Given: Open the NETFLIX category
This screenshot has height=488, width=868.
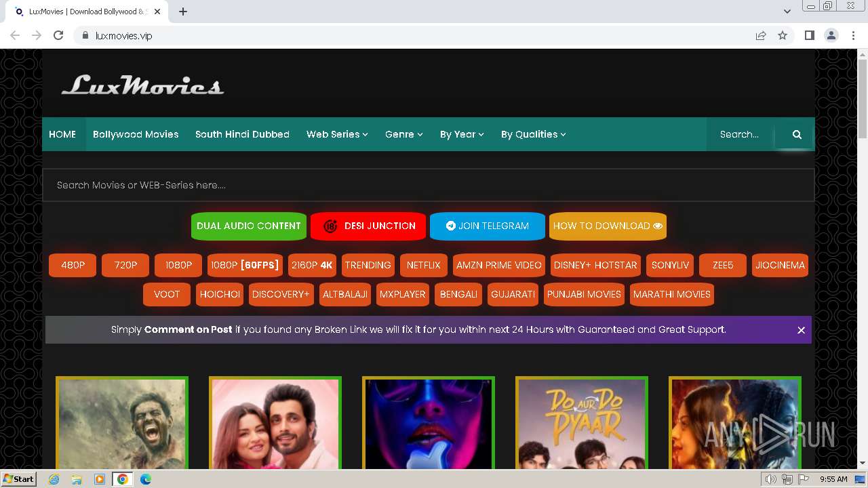Looking at the screenshot, I should pyautogui.click(x=423, y=265).
